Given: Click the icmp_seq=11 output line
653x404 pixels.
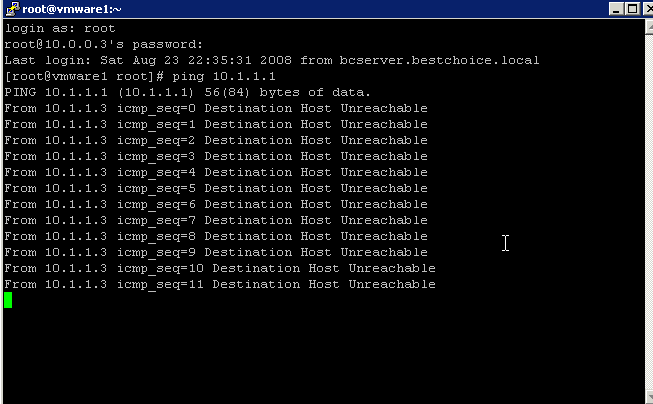Looking at the screenshot, I should [x=220, y=284].
